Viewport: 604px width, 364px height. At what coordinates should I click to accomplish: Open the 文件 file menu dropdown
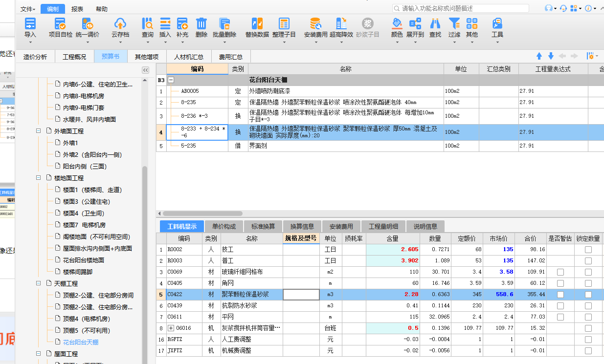click(28, 9)
